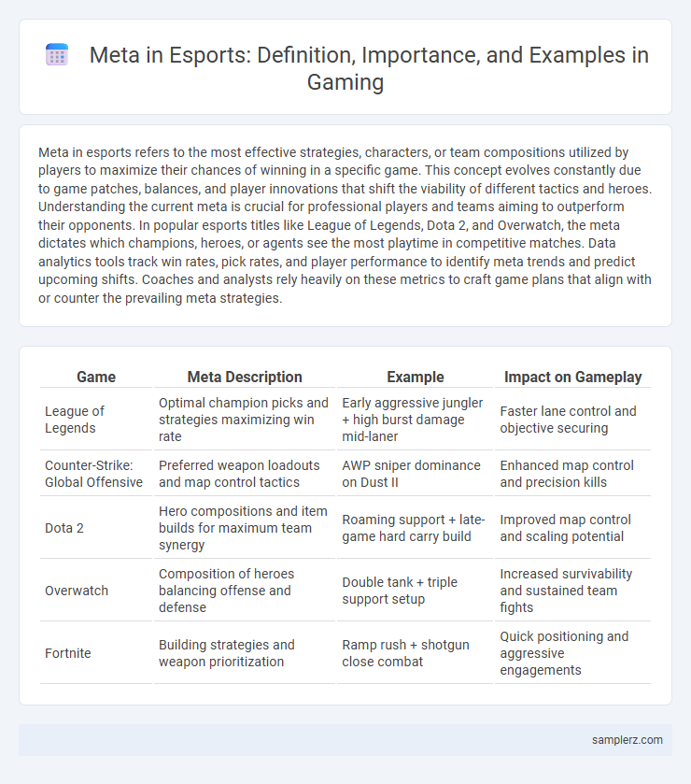Click 'Enhanced map control and precision kills' cell
Screen dimensions: 691x784
(572, 474)
